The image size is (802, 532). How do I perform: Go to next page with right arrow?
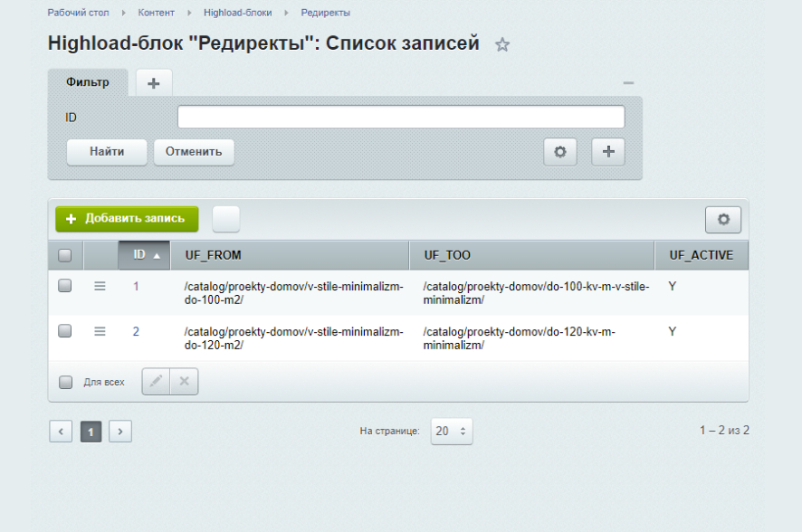[x=120, y=432]
